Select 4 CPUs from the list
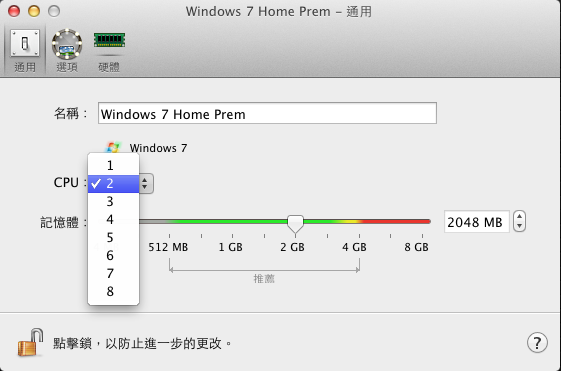 (x=113, y=219)
